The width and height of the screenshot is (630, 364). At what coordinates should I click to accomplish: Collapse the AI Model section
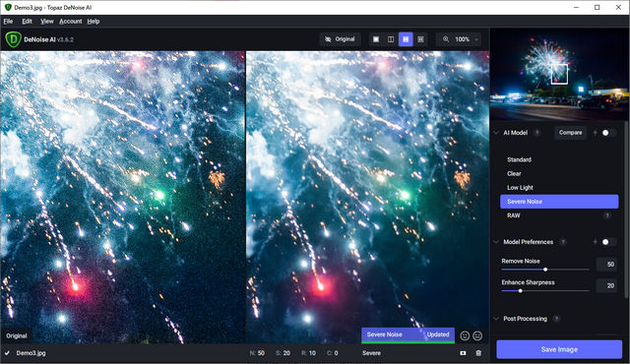tap(496, 133)
